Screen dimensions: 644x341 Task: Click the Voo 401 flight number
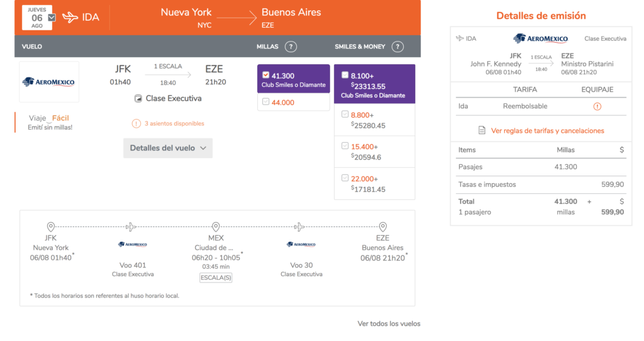click(x=133, y=266)
